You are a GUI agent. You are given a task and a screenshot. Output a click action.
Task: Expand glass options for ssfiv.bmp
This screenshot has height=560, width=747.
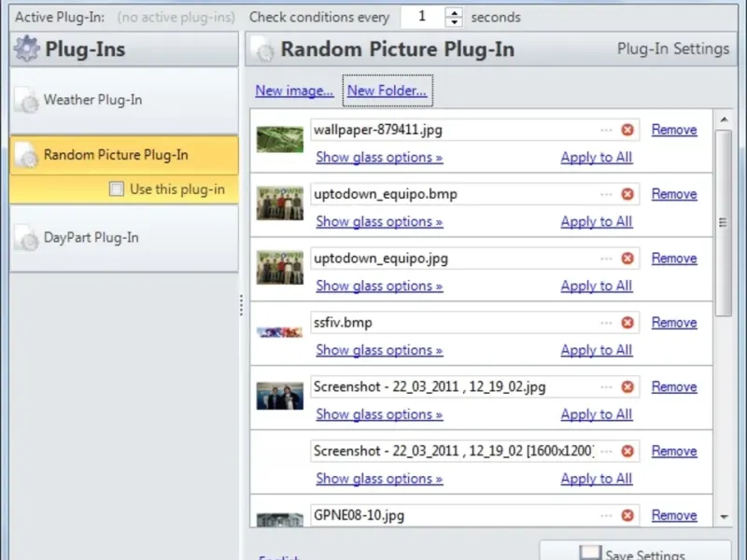[x=379, y=350]
